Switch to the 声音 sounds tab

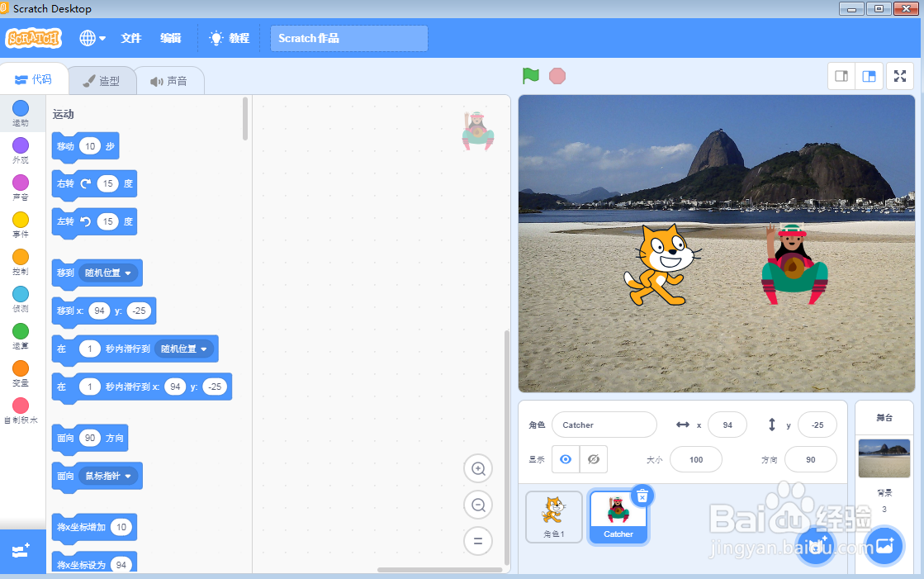[169, 81]
